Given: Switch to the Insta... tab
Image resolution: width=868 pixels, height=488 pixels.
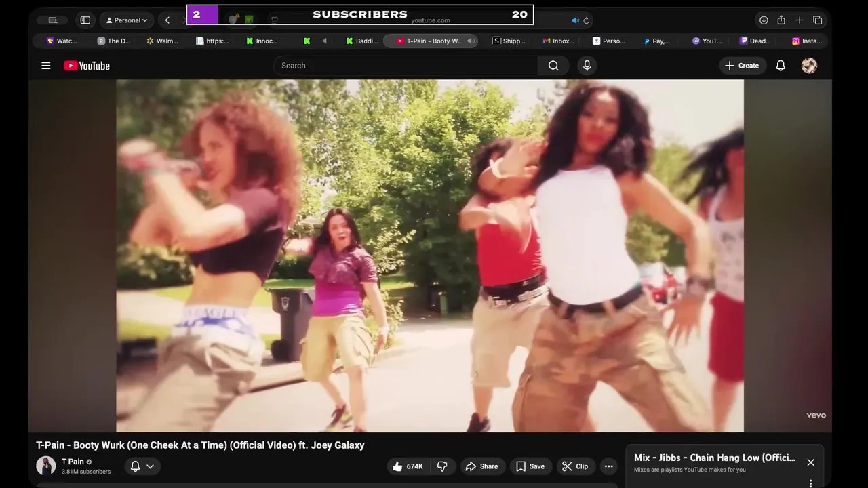Looking at the screenshot, I should click(807, 41).
